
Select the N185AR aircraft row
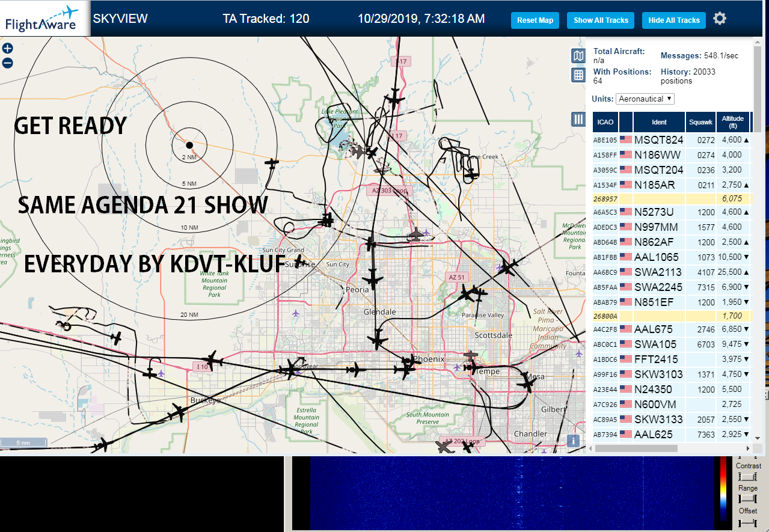(x=672, y=185)
